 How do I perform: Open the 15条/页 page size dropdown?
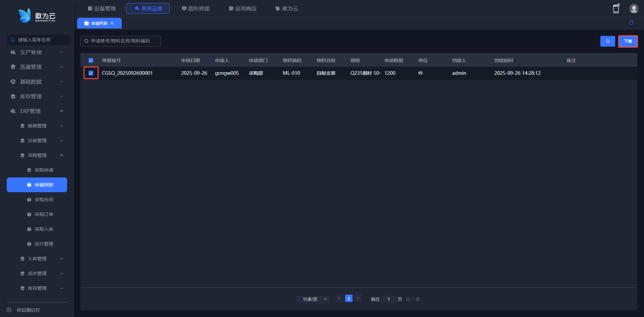313,299
